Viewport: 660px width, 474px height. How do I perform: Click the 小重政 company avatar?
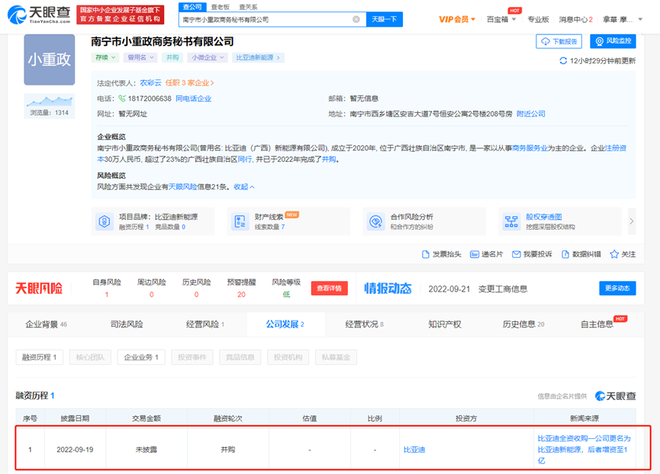[48, 67]
